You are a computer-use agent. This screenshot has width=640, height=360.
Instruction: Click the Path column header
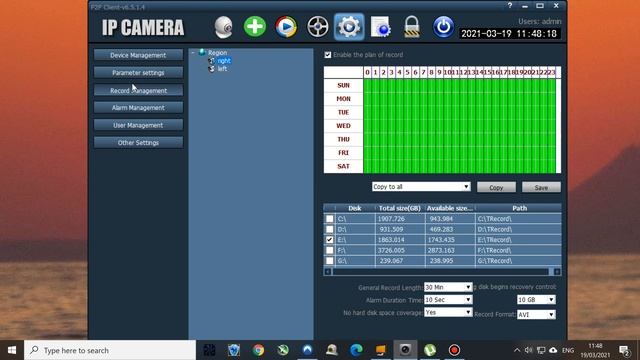tap(519, 208)
